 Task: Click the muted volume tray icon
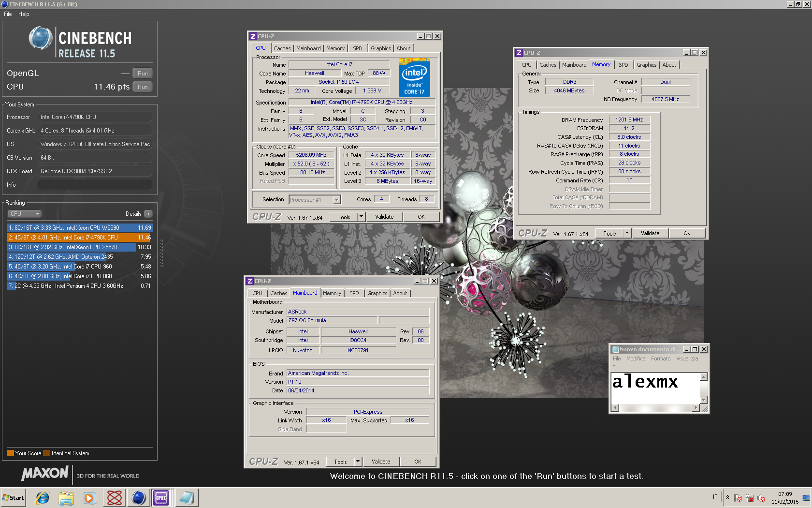tap(761, 498)
